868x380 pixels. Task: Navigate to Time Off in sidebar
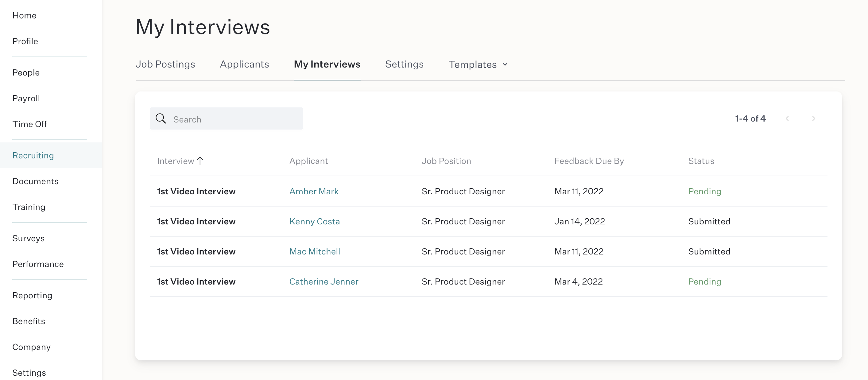pyautogui.click(x=30, y=124)
